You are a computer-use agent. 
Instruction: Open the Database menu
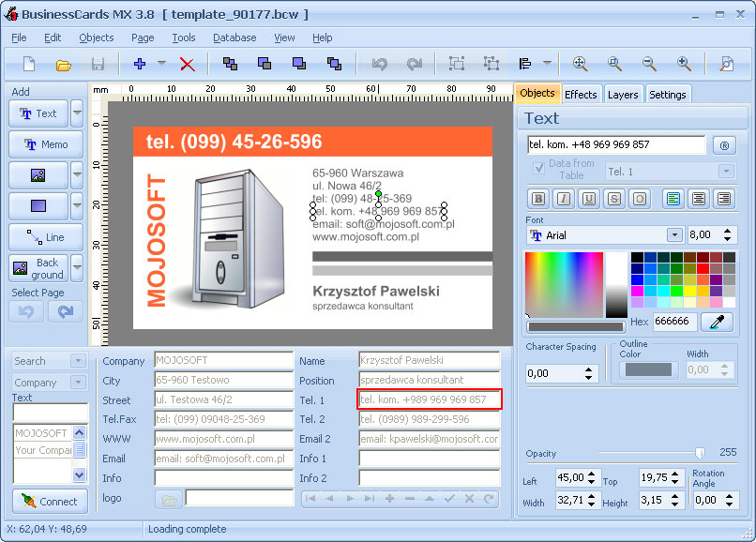tap(234, 38)
